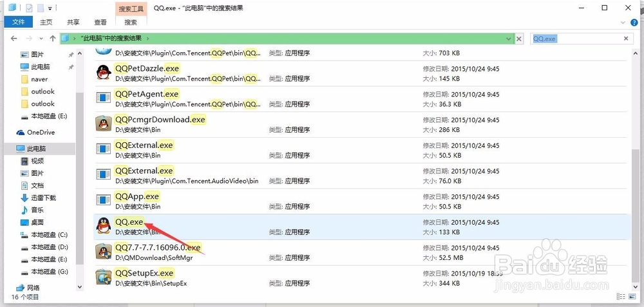Switch to the 搜索 ribbon tab

pos(131,22)
